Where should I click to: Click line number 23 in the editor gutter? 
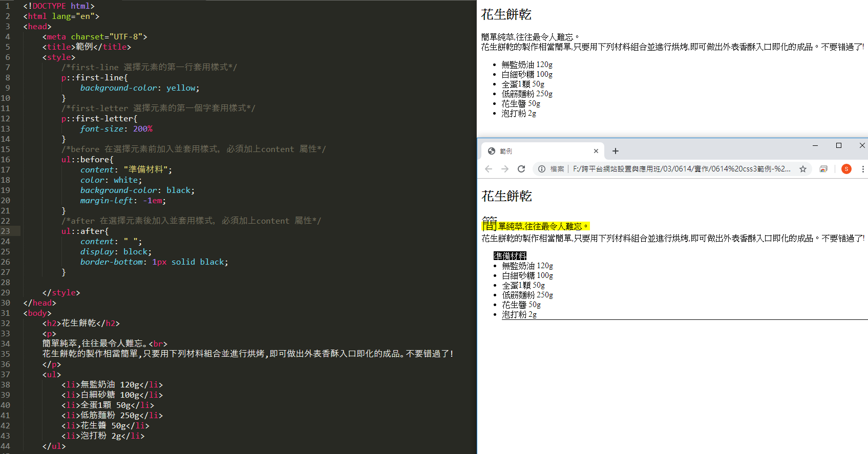(x=6, y=231)
